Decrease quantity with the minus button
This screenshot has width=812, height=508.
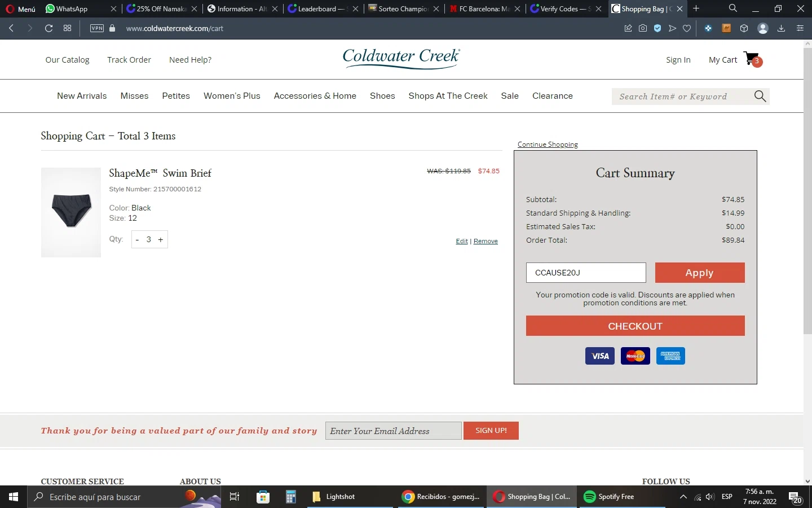pos(137,239)
